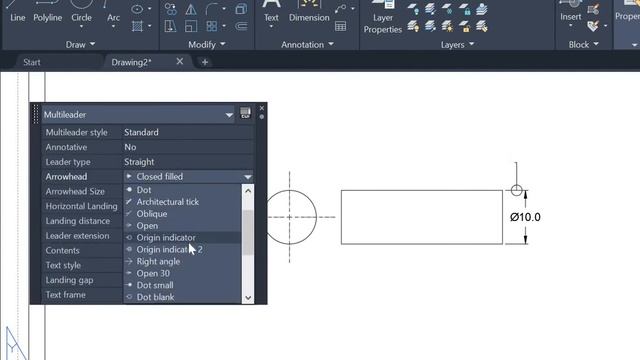Open the Arrowhead Closed filled dropdown
The height and width of the screenshot is (360, 640).
pyautogui.click(x=248, y=177)
